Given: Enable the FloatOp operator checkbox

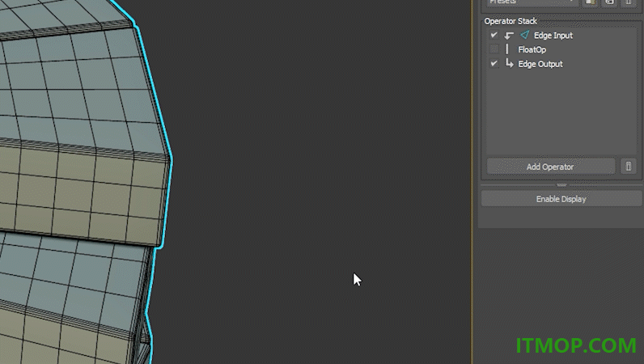Looking at the screenshot, I should coord(494,49).
